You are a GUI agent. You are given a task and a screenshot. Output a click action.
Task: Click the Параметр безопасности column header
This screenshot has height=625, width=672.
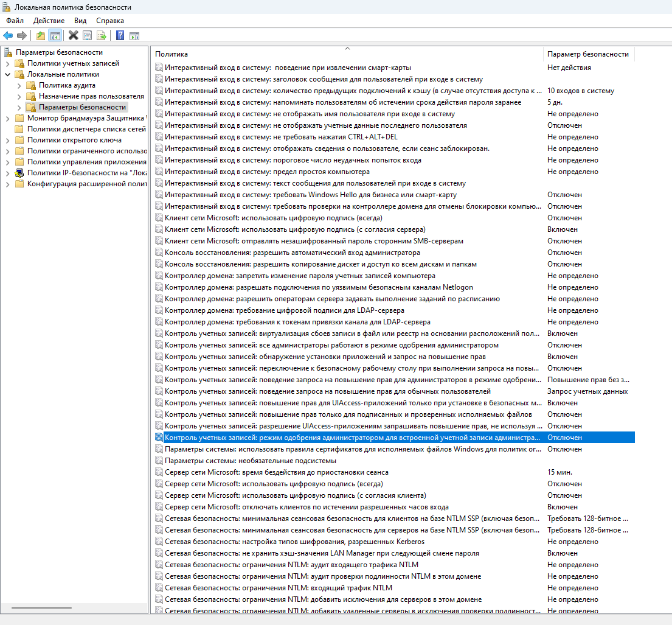587,54
